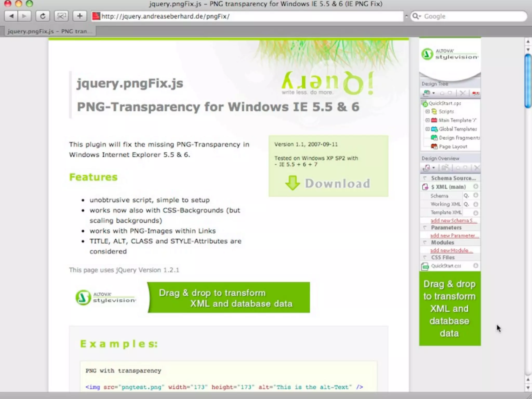Click the URL address field
The width and height of the screenshot is (532, 399).
[x=249, y=16]
